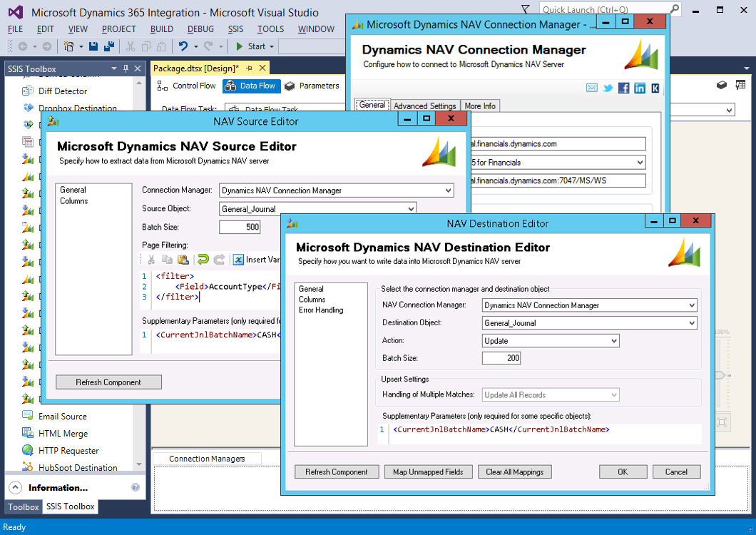The image size is (756, 535).
Task: Click the Navigate Backward toolbar icon
Action: pos(23,46)
